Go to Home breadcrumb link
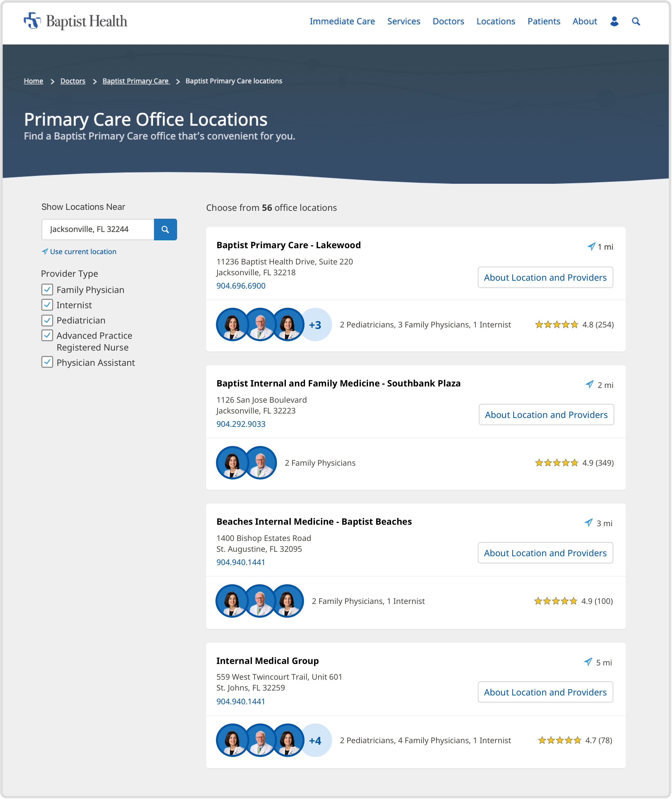Viewport: 672px width, 799px height. (33, 81)
